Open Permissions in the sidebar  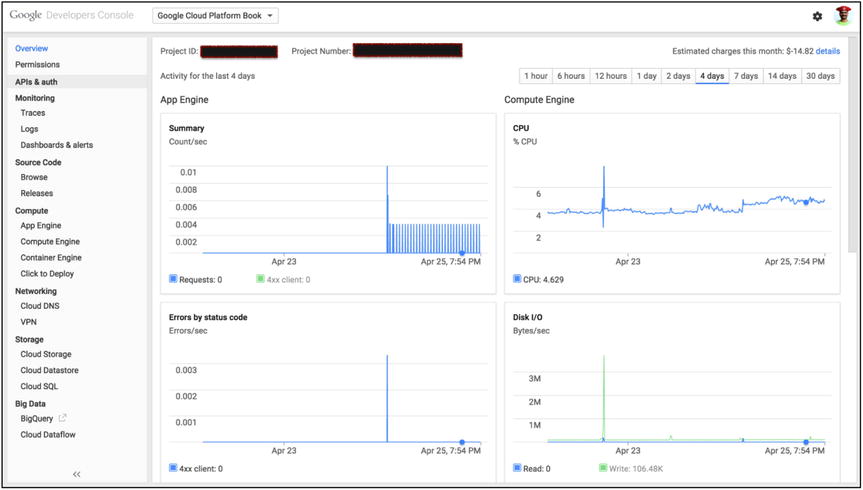pyautogui.click(x=37, y=64)
